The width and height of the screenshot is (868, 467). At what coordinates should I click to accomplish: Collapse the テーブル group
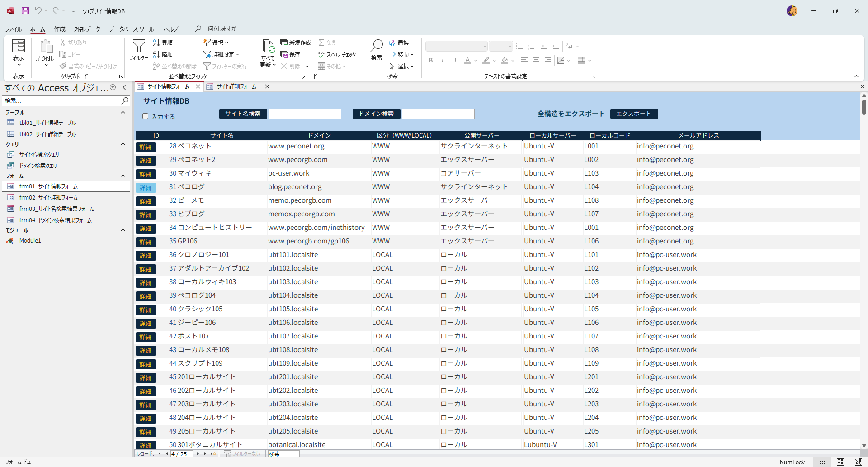pos(123,112)
